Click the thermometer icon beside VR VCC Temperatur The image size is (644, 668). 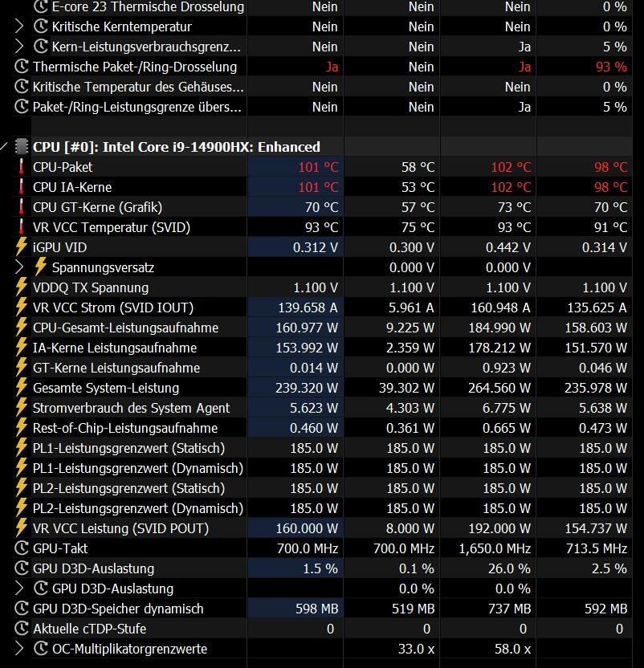tap(22, 227)
